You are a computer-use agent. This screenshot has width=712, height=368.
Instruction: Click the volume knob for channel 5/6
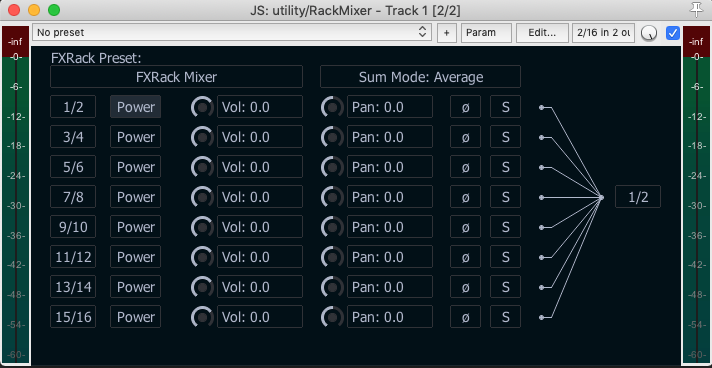coord(203,167)
